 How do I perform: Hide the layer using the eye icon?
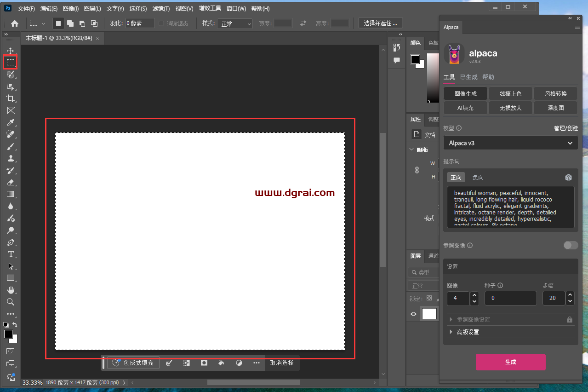click(x=413, y=314)
